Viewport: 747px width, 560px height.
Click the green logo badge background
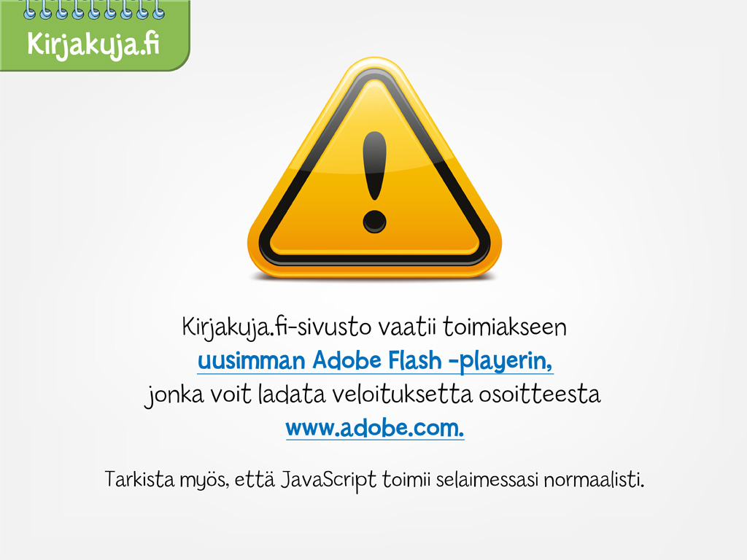[x=95, y=35]
